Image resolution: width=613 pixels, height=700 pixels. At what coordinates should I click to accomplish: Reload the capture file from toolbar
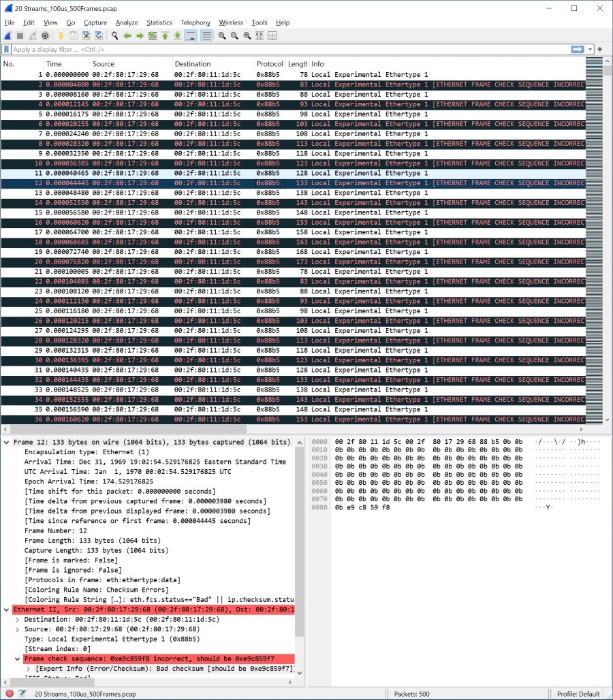pos(99,35)
